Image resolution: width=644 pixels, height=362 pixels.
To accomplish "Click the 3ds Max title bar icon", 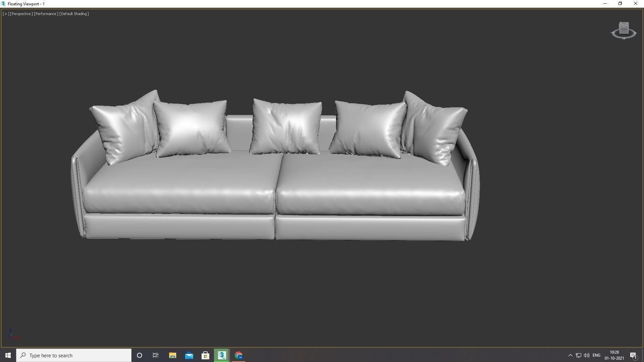I will pyautogui.click(x=3, y=4).
